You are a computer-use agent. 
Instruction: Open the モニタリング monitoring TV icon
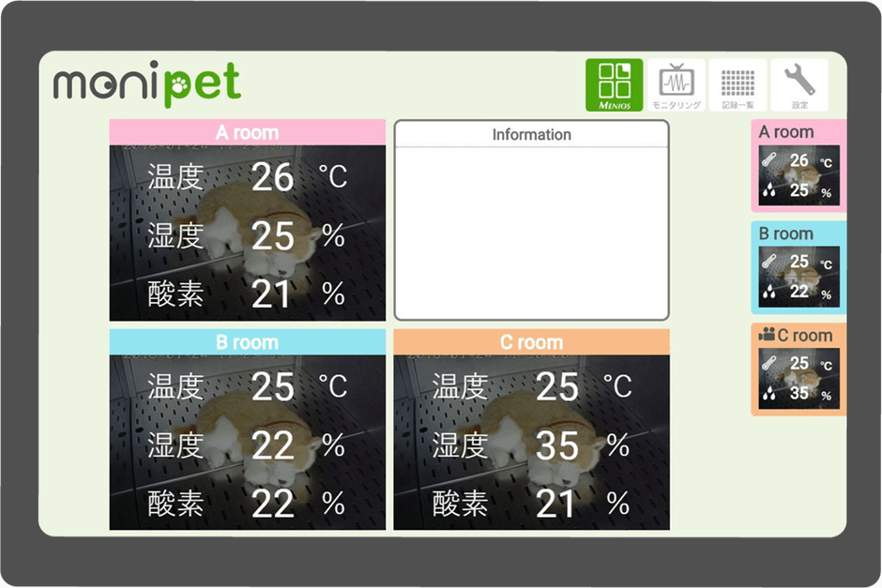(676, 83)
